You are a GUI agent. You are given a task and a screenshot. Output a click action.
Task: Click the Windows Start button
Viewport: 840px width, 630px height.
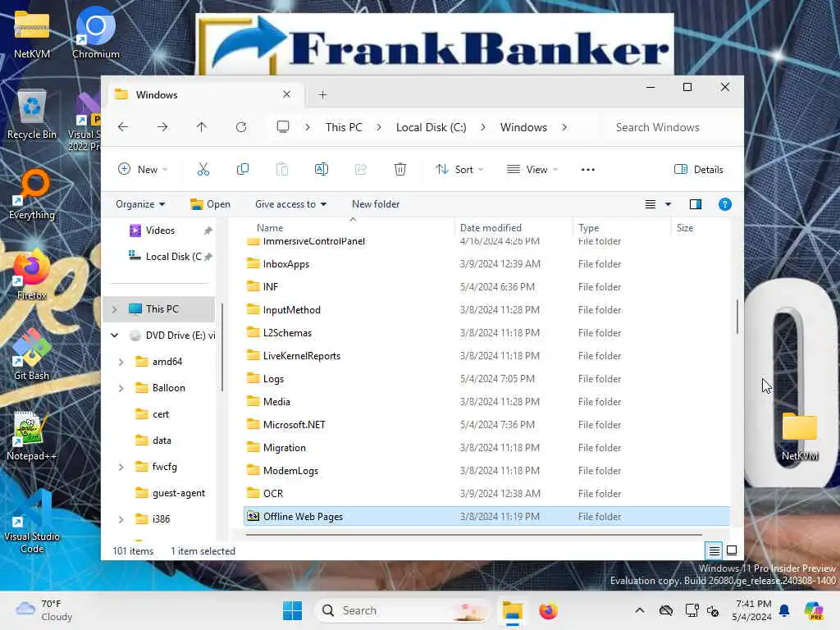[293, 610]
